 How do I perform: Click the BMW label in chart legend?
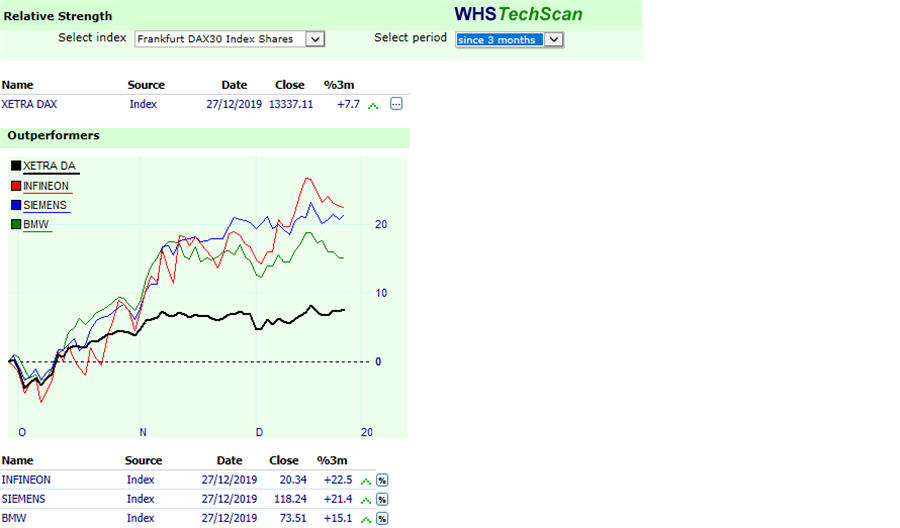(36, 224)
